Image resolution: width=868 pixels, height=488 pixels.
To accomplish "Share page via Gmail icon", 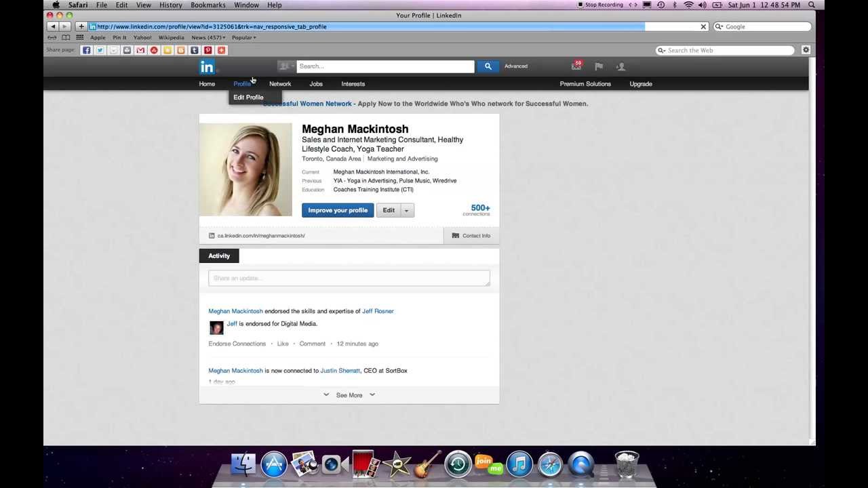I will point(140,50).
